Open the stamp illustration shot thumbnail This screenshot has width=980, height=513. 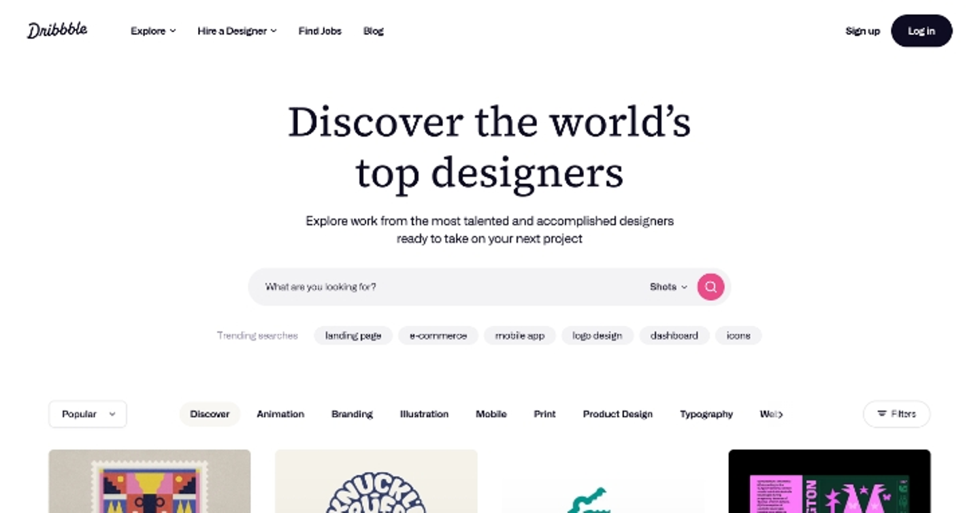pos(150,481)
